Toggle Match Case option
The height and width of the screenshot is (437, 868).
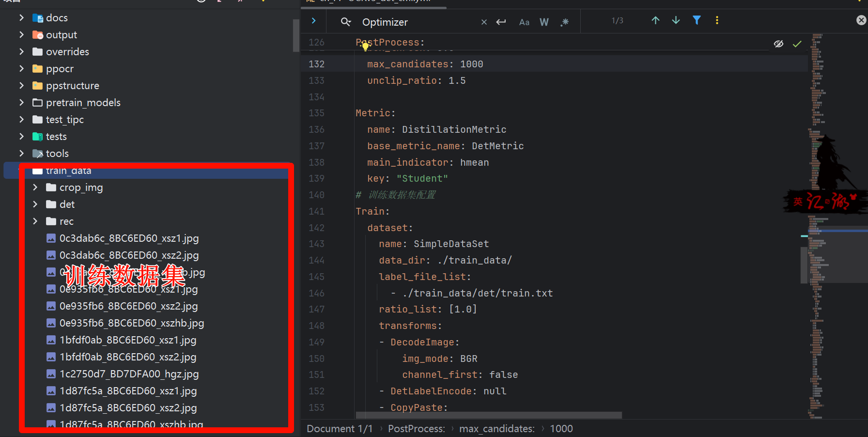524,22
